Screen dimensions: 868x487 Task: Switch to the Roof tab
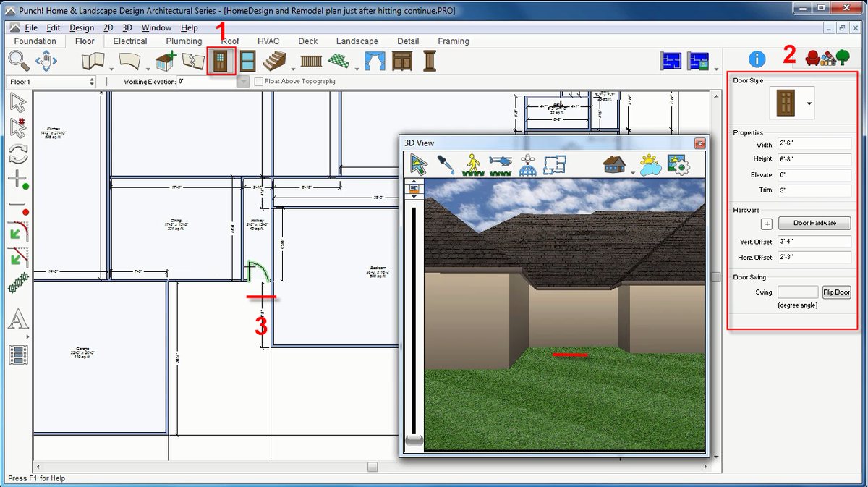[230, 41]
